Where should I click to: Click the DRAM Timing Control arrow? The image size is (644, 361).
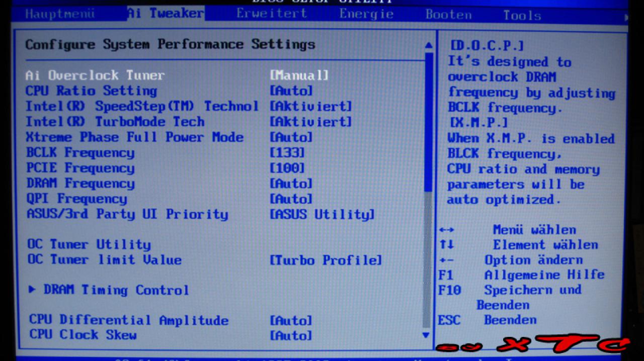(x=32, y=290)
